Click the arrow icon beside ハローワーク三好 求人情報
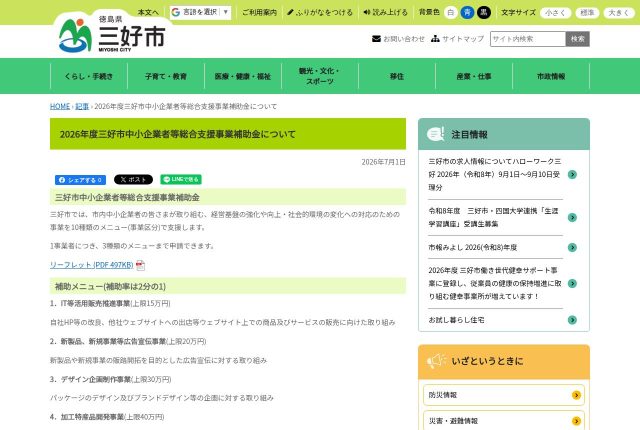Viewport: 640px width, 430px height. (572, 175)
